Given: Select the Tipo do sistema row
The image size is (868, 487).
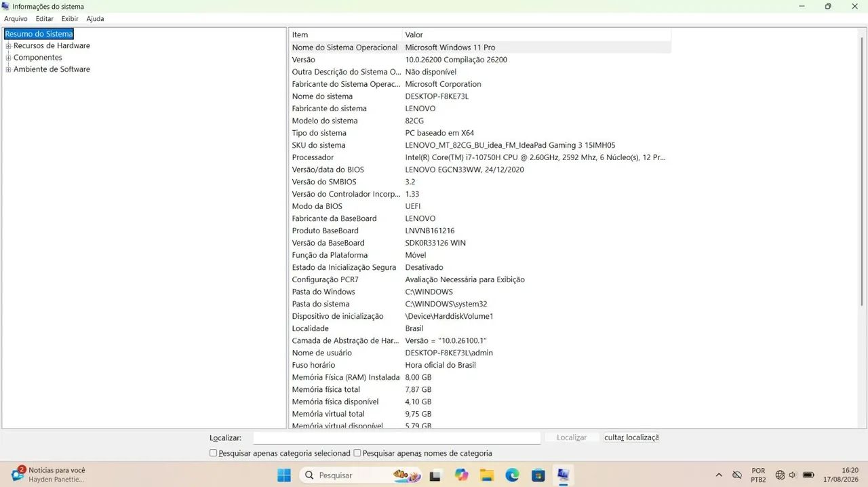Looking at the screenshot, I should 480,133.
